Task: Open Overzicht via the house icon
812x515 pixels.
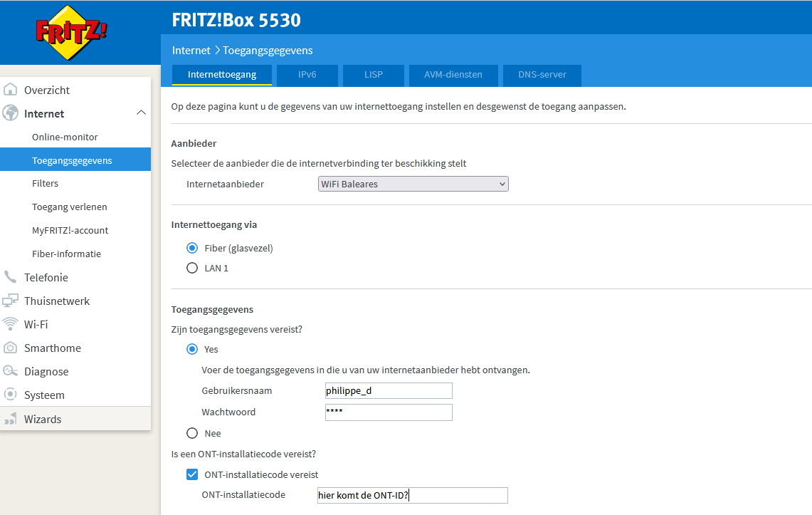Action: click(11, 90)
